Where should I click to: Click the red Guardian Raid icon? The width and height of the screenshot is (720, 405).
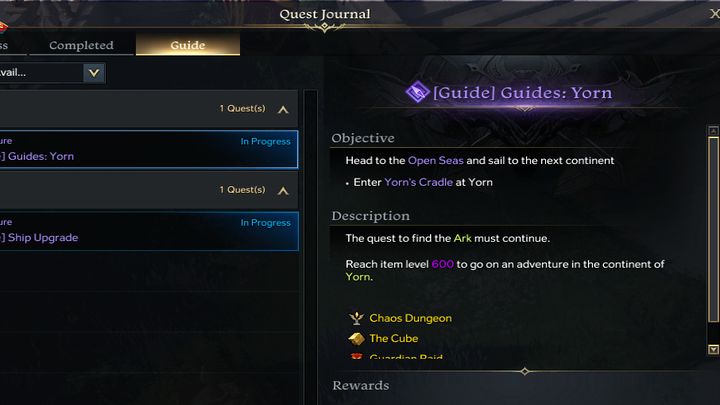click(x=355, y=357)
